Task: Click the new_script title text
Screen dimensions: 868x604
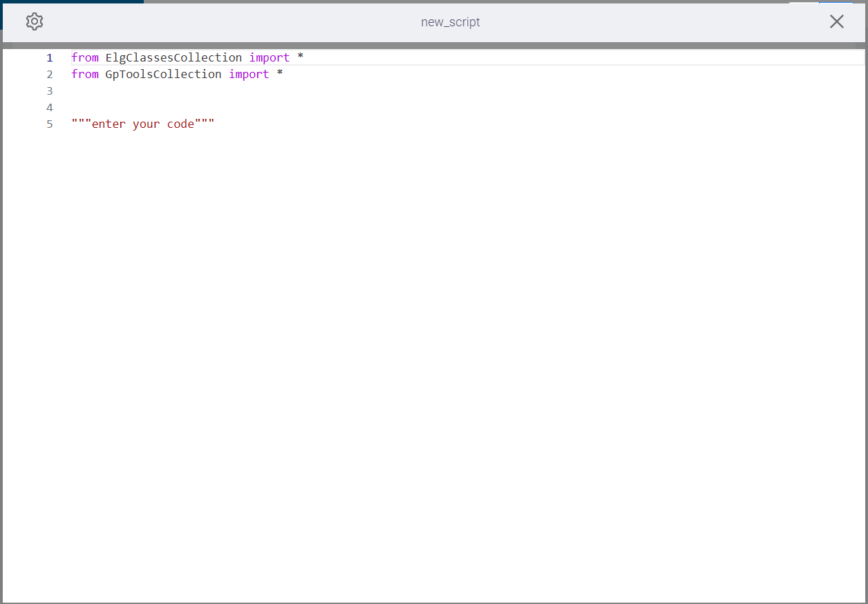Action: (x=450, y=22)
